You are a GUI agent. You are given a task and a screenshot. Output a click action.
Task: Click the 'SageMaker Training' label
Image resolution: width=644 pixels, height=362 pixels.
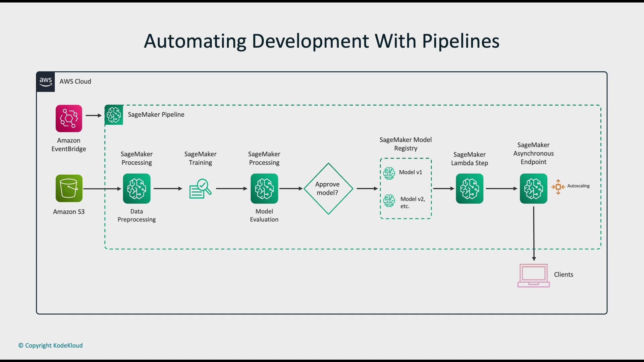(200, 158)
